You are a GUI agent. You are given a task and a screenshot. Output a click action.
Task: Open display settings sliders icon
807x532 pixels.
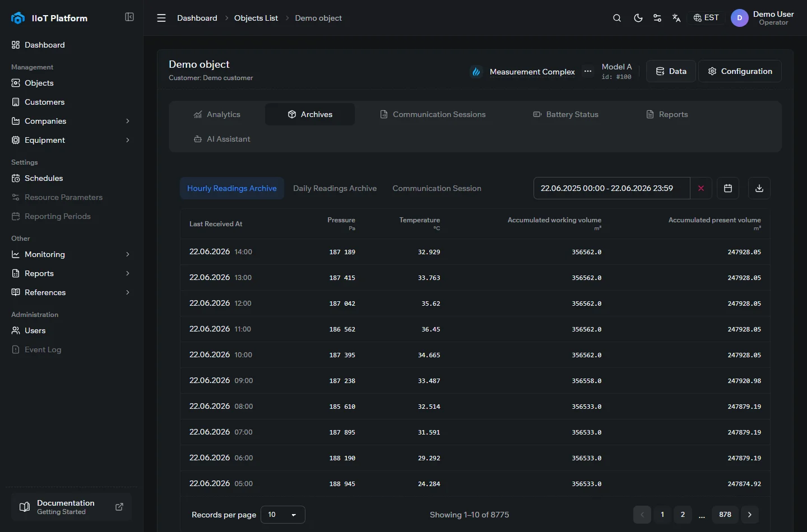[657, 18]
